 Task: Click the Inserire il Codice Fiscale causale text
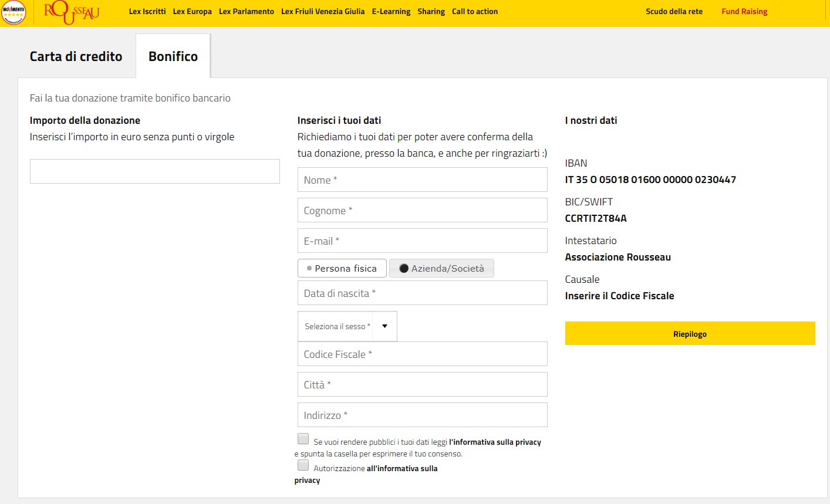tap(620, 296)
